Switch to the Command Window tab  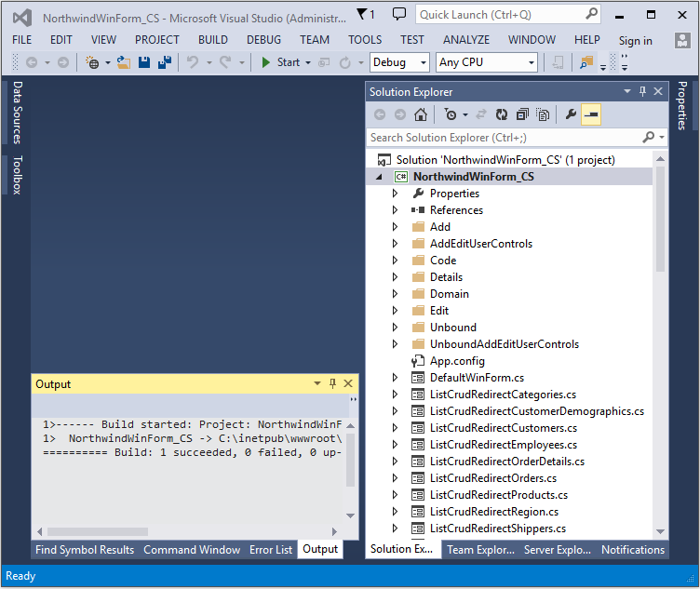point(192,550)
